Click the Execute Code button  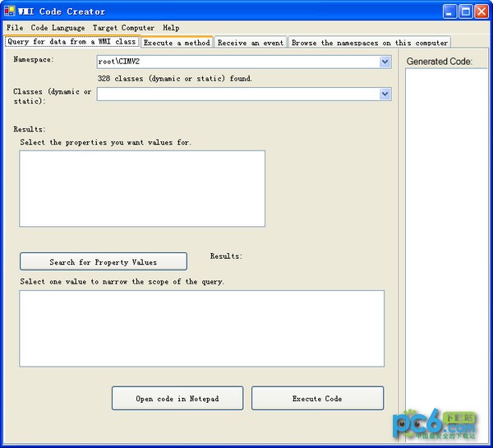tap(317, 399)
